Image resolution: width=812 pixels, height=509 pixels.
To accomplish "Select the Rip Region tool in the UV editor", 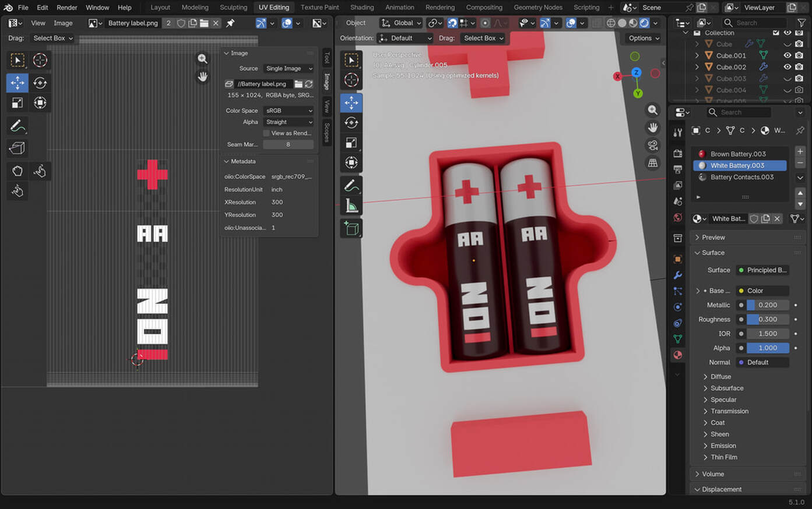I will point(17,149).
